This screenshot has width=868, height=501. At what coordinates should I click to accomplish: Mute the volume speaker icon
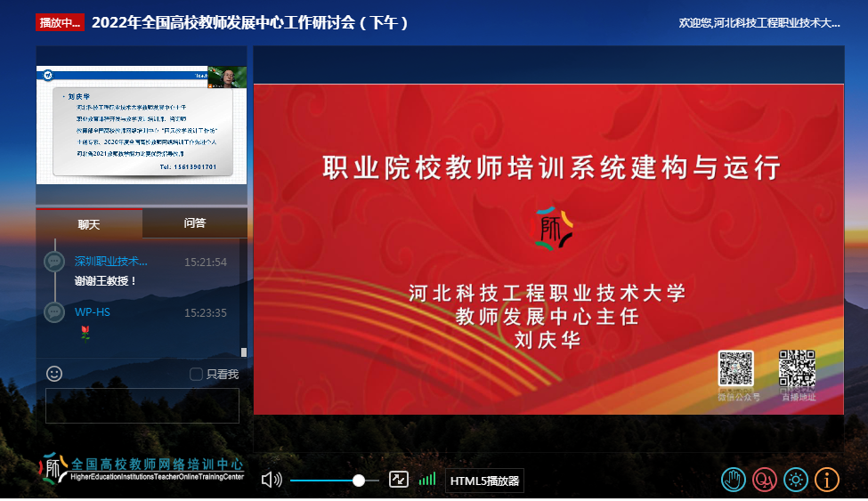271,481
